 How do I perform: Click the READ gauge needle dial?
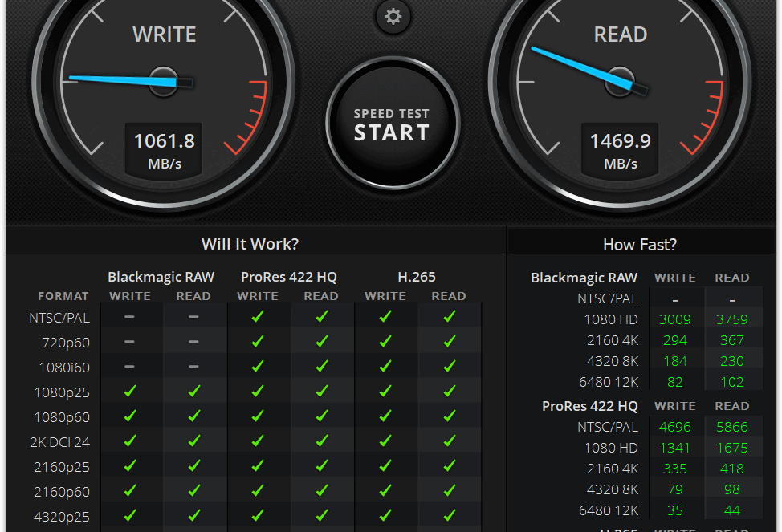coord(621,80)
